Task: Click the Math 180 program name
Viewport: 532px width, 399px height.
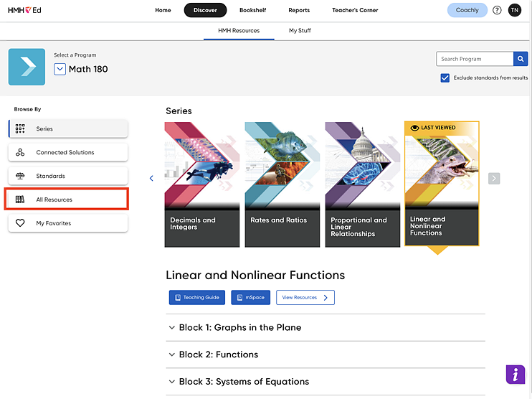Action: (x=88, y=70)
